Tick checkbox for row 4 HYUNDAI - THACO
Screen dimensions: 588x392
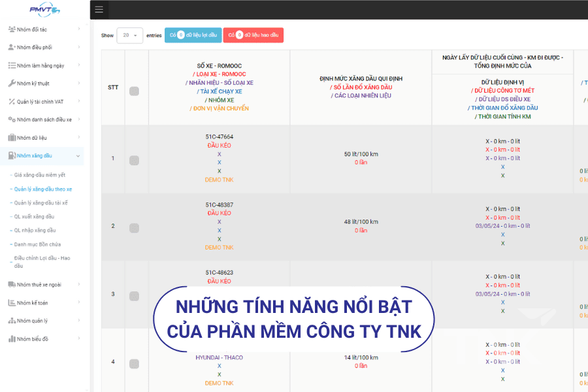pos(134,364)
